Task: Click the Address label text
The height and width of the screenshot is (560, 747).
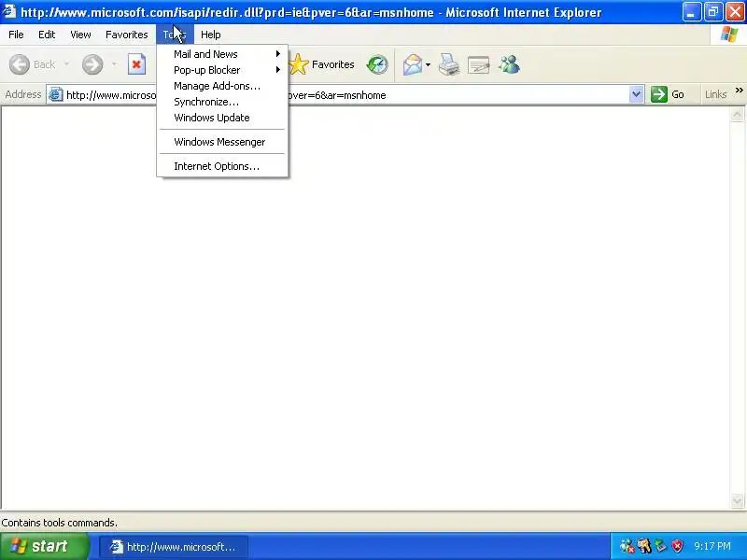Action: [x=22, y=94]
